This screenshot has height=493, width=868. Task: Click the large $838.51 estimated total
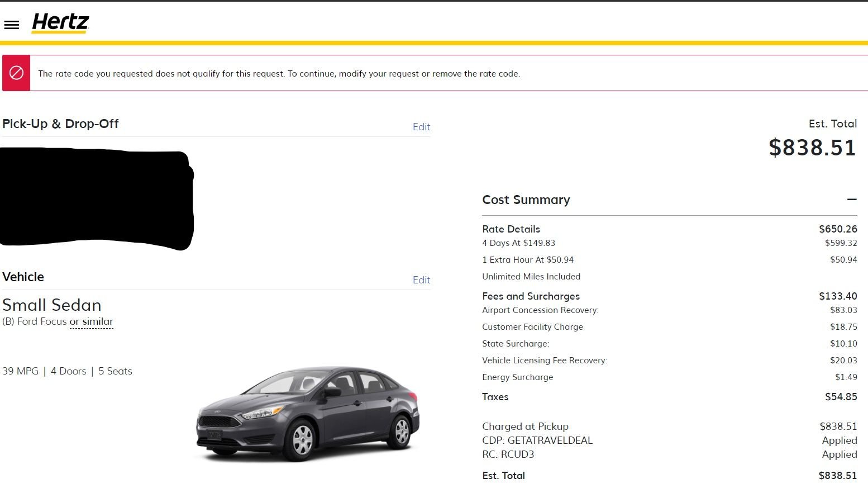pos(812,148)
